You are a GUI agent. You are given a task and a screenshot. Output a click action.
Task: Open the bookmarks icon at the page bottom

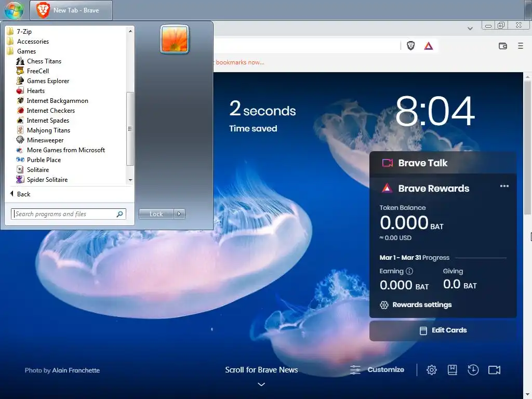(453, 370)
